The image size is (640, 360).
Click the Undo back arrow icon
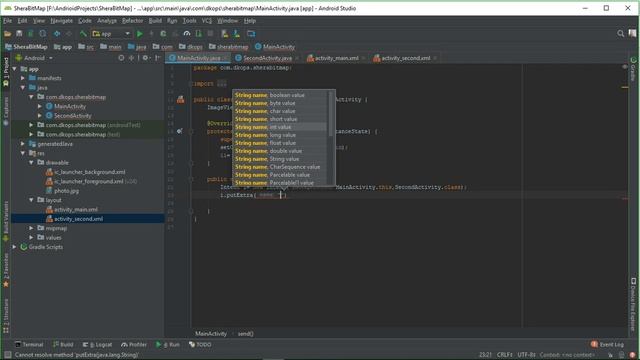pos(57,34)
